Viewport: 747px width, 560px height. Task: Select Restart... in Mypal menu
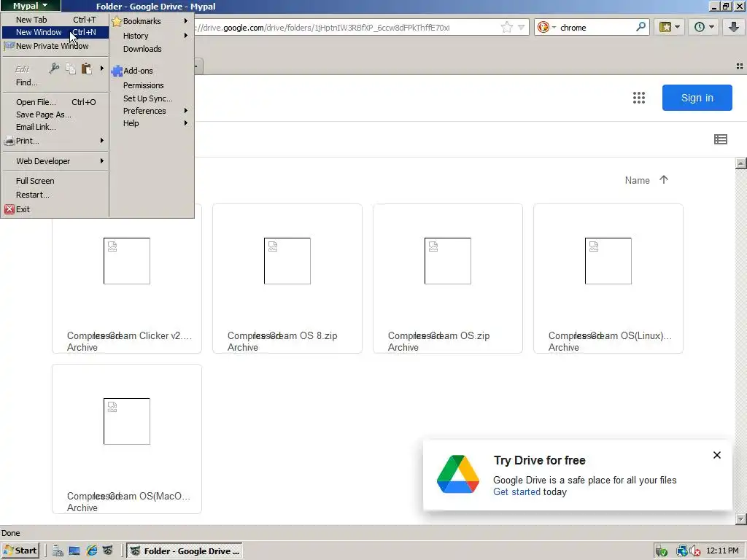point(55,195)
